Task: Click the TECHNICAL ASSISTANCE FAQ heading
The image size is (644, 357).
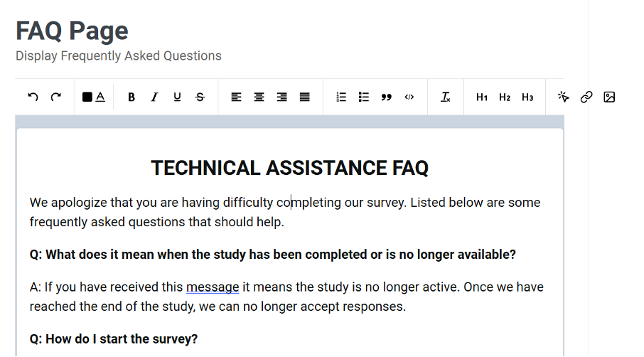Action: (290, 168)
